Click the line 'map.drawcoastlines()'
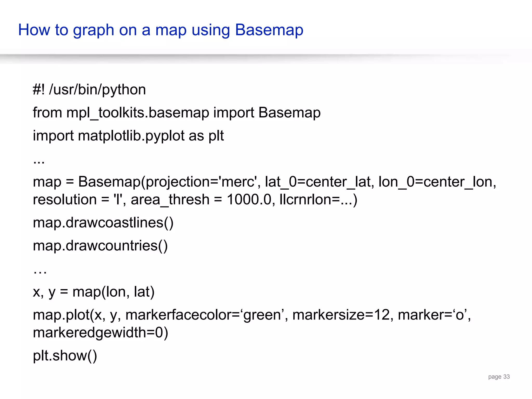The image size is (532, 399). [103, 223]
